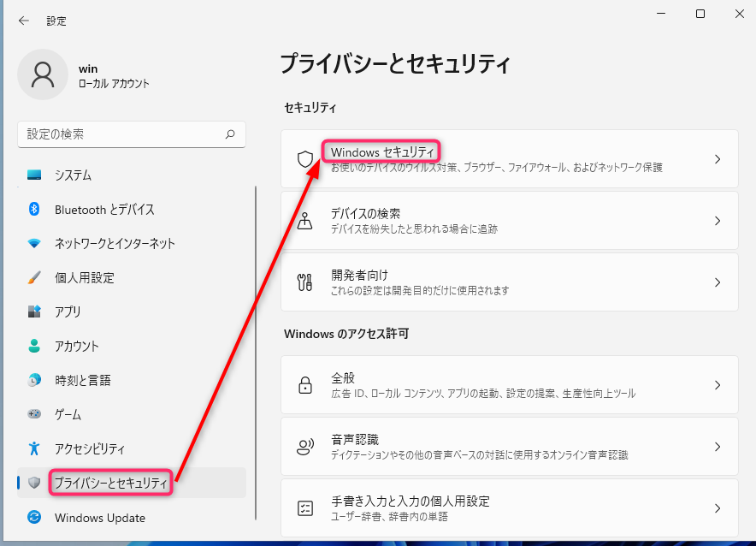Open 手書き入力と入力の個人用設定 card

pos(510,508)
